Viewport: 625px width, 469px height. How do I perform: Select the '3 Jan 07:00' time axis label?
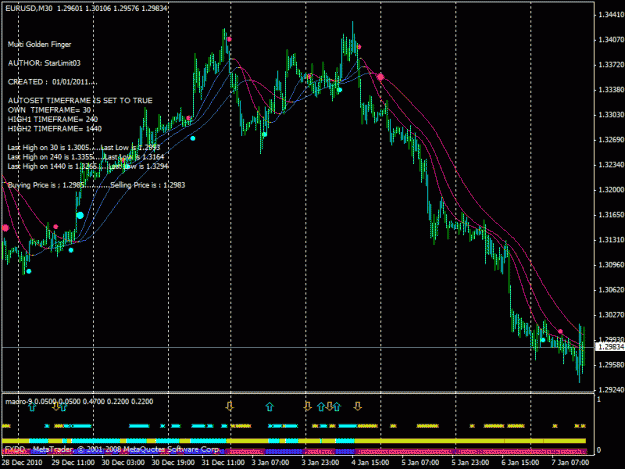pyautogui.click(x=270, y=462)
